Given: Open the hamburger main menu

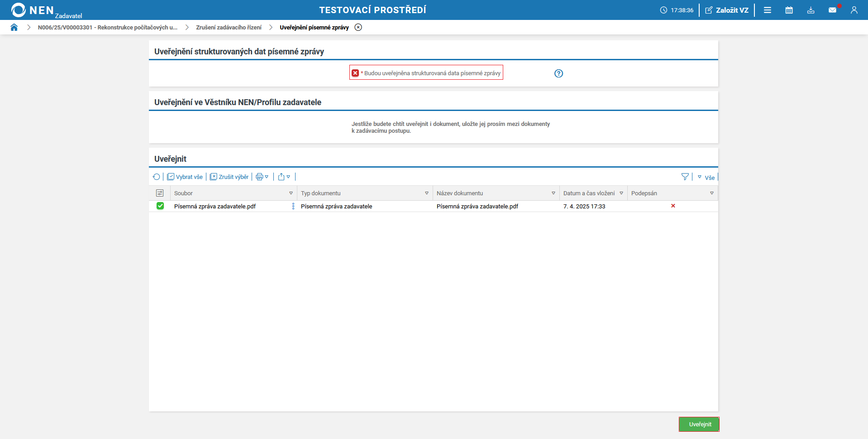Looking at the screenshot, I should click(x=768, y=10).
